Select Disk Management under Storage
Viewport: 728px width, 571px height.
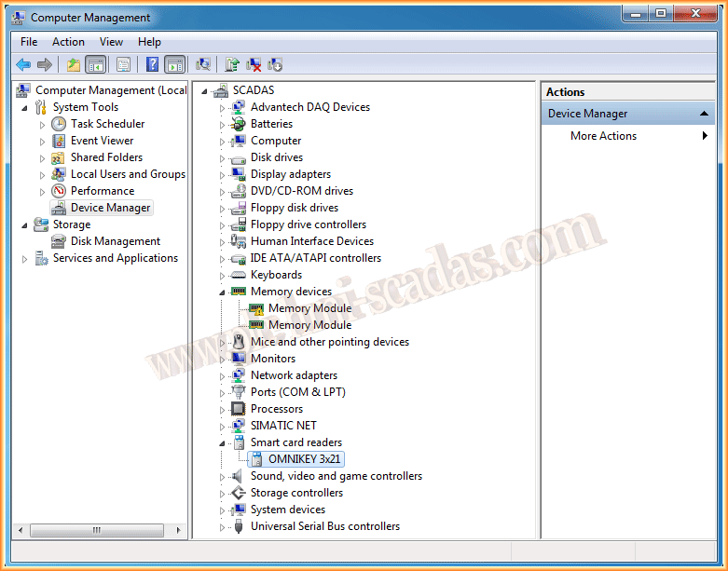click(116, 241)
